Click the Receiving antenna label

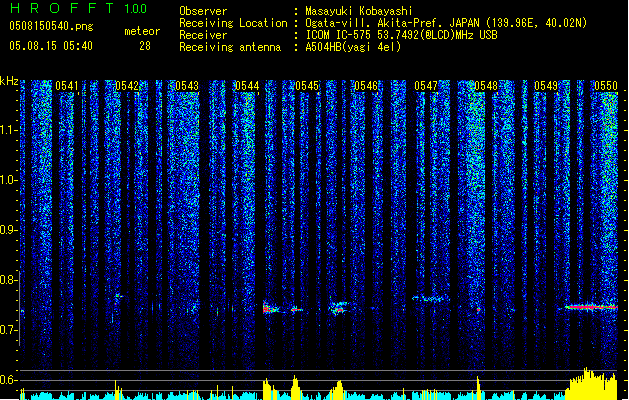(x=230, y=47)
